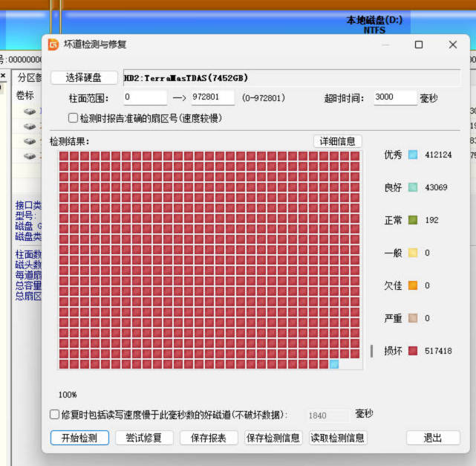This screenshot has width=476, height=466.
Task: Click the 保存检测信息 button
Action: point(273,438)
